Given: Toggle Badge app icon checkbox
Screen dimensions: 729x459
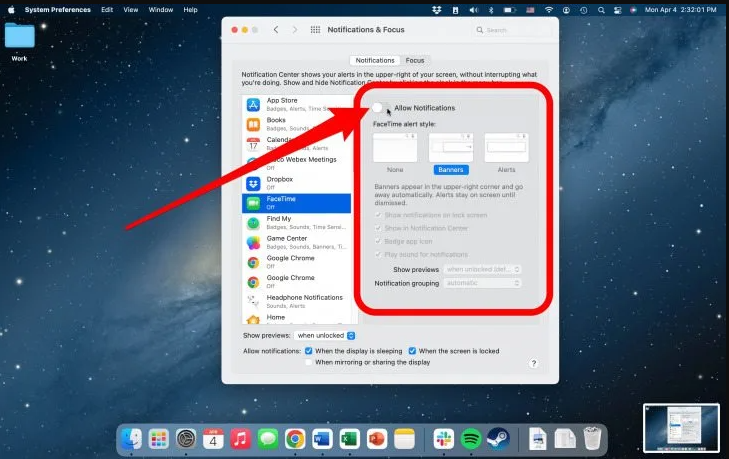Looking at the screenshot, I should [x=378, y=241].
